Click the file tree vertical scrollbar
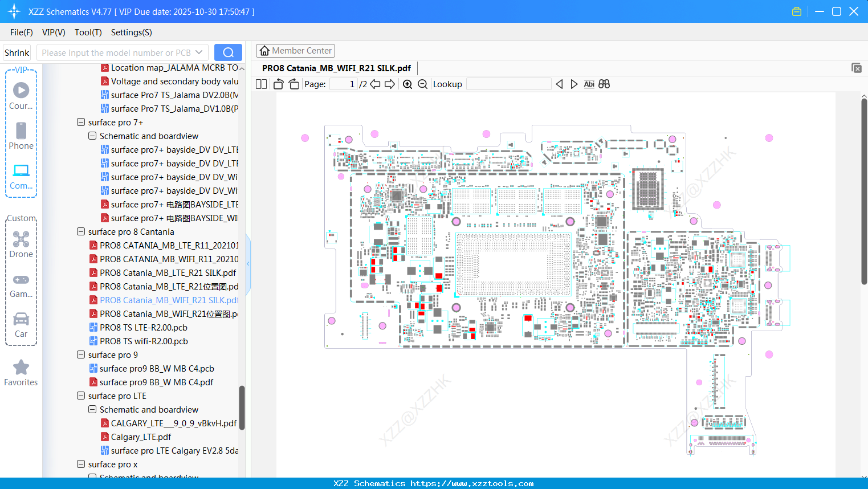 (x=242, y=407)
